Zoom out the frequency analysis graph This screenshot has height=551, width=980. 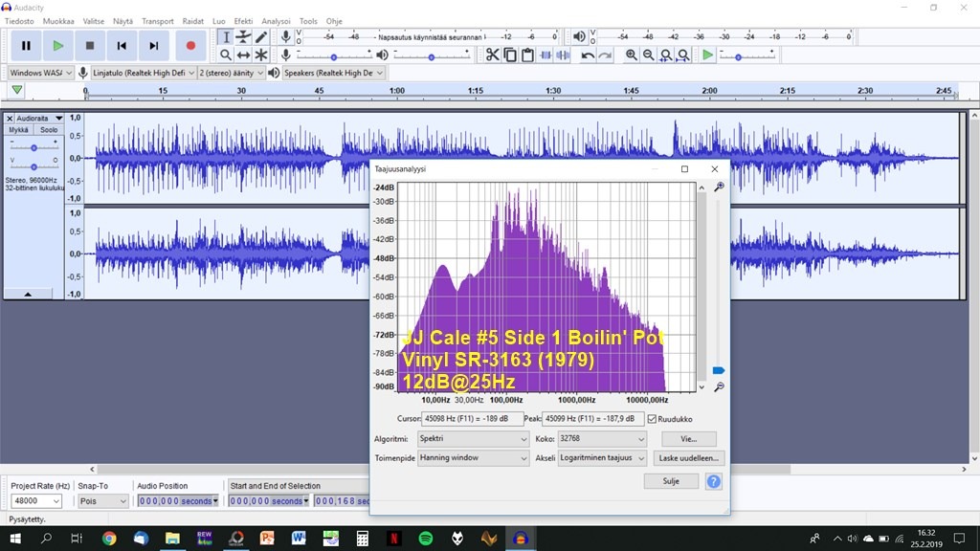pyautogui.click(x=720, y=387)
